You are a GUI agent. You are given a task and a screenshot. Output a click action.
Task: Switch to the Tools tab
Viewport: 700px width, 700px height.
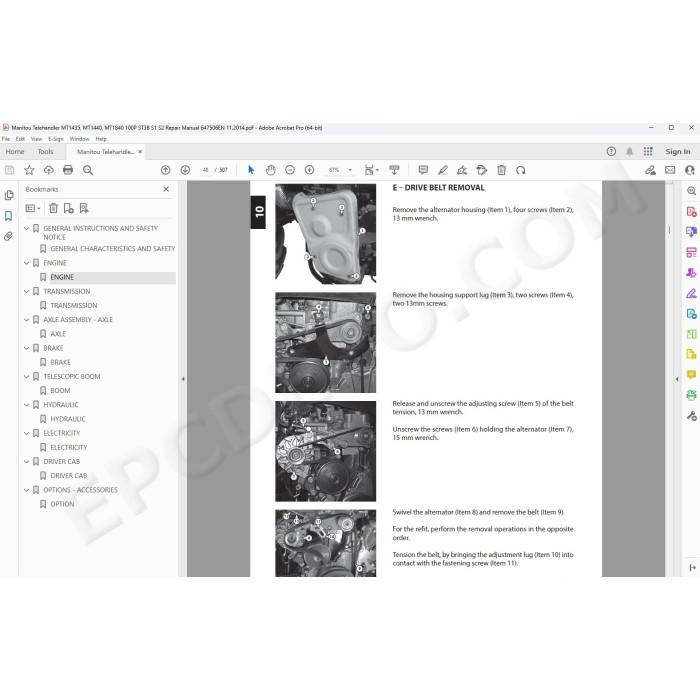click(46, 152)
